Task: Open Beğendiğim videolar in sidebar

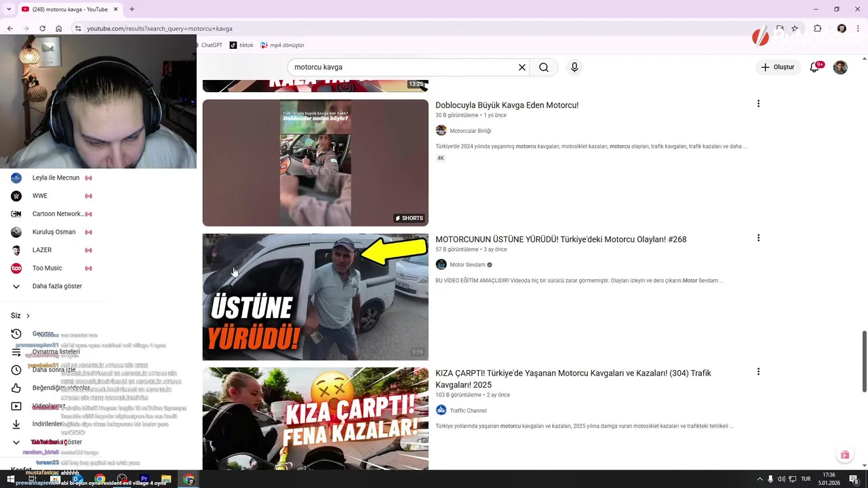Action: tap(52, 388)
